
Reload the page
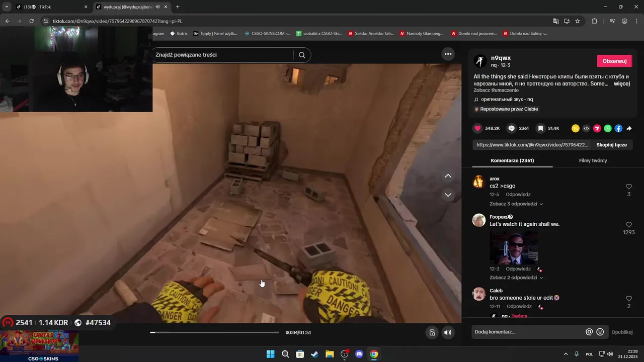[x=31, y=21]
